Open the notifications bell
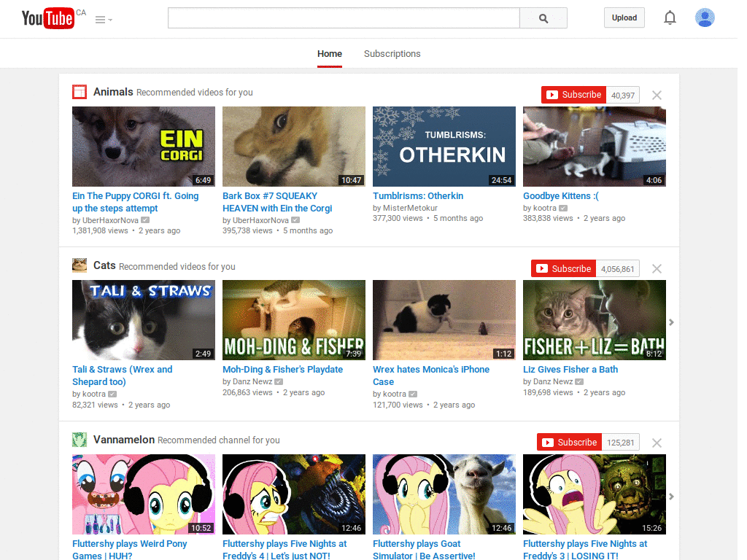 point(670,17)
